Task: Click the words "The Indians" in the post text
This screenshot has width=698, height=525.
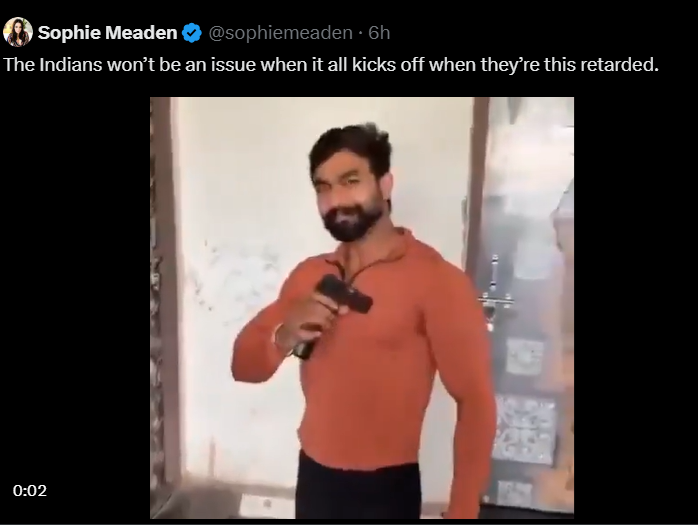Action: click(53, 65)
